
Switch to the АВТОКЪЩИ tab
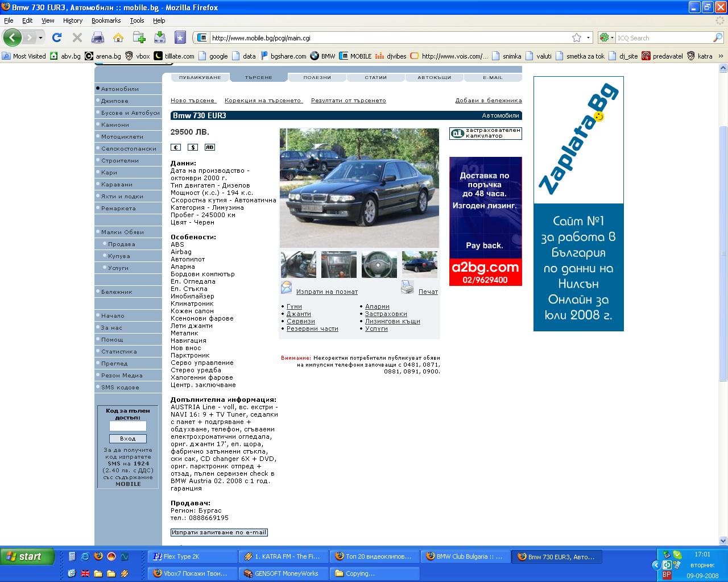pyautogui.click(x=434, y=77)
